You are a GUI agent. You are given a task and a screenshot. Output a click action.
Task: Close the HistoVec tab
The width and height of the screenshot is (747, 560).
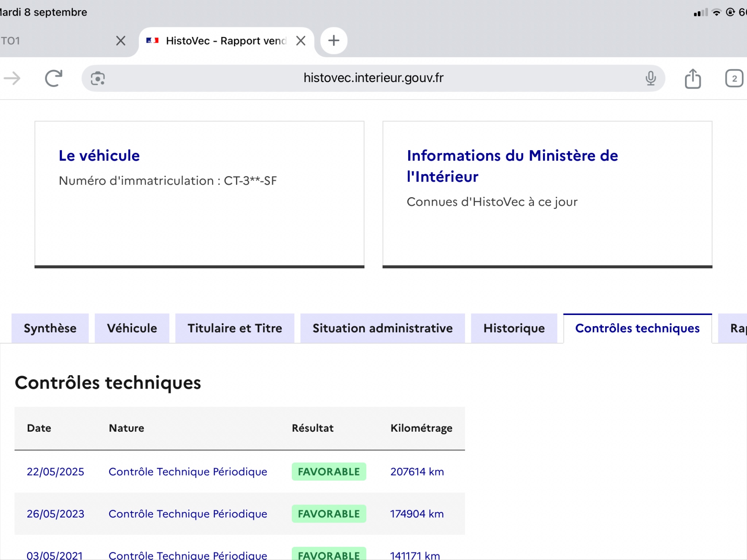(x=301, y=40)
